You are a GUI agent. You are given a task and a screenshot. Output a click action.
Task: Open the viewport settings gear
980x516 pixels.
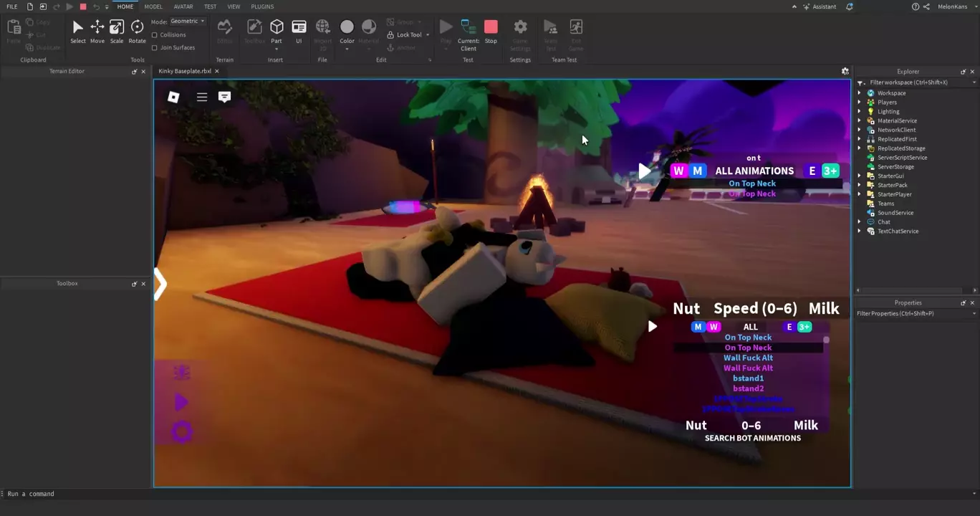click(x=845, y=71)
